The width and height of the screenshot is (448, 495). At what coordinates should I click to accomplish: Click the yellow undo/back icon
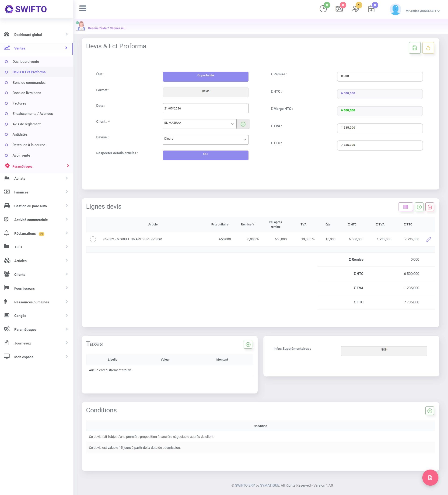coord(428,48)
